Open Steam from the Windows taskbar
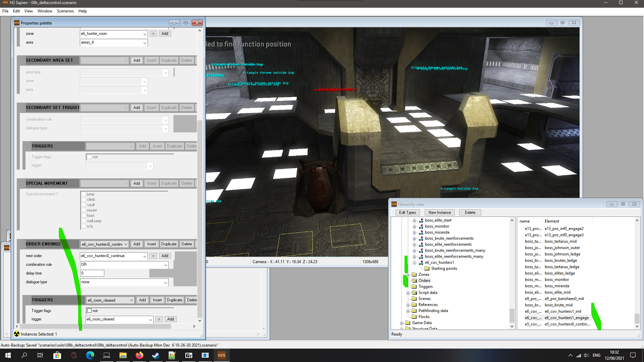This screenshot has height=362, width=644. click(x=156, y=355)
